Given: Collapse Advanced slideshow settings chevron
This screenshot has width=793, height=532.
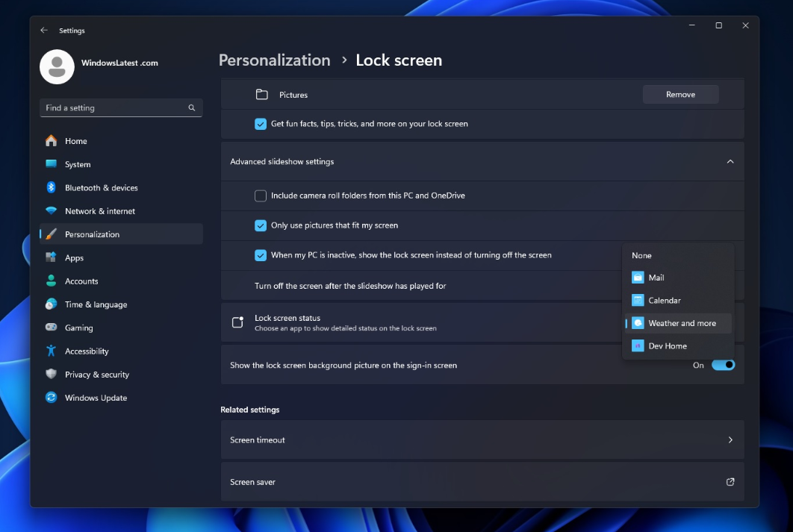Looking at the screenshot, I should point(730,162).
